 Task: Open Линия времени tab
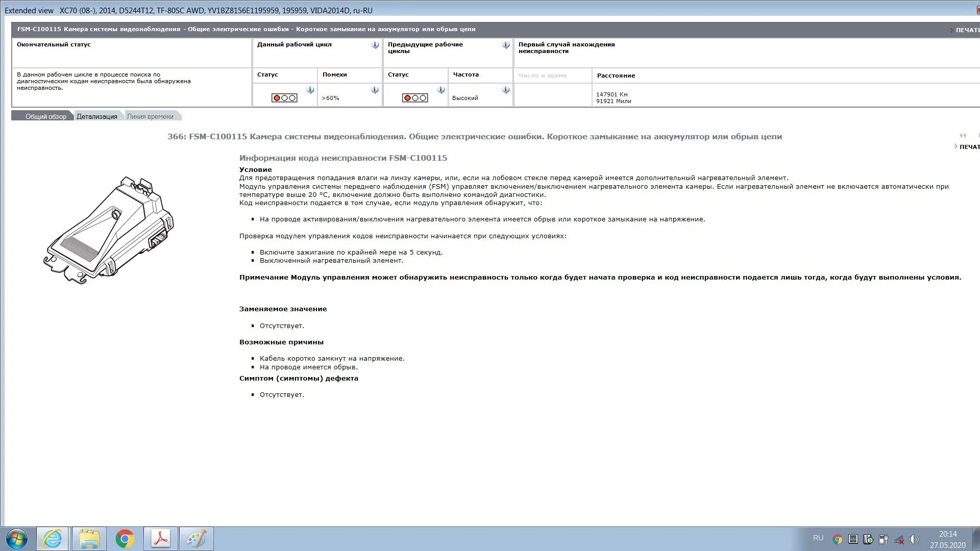tap(150, 116)
